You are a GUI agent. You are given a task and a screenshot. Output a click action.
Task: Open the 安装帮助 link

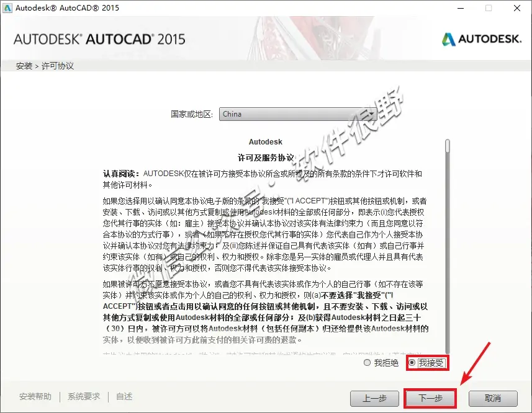coord(35,396)
